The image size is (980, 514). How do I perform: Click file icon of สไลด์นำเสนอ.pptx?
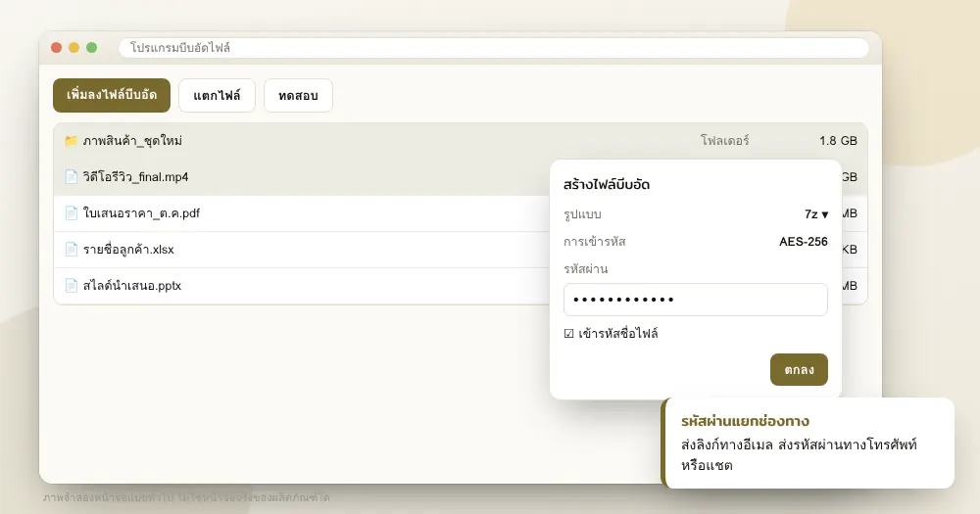(x=72, y=286)
